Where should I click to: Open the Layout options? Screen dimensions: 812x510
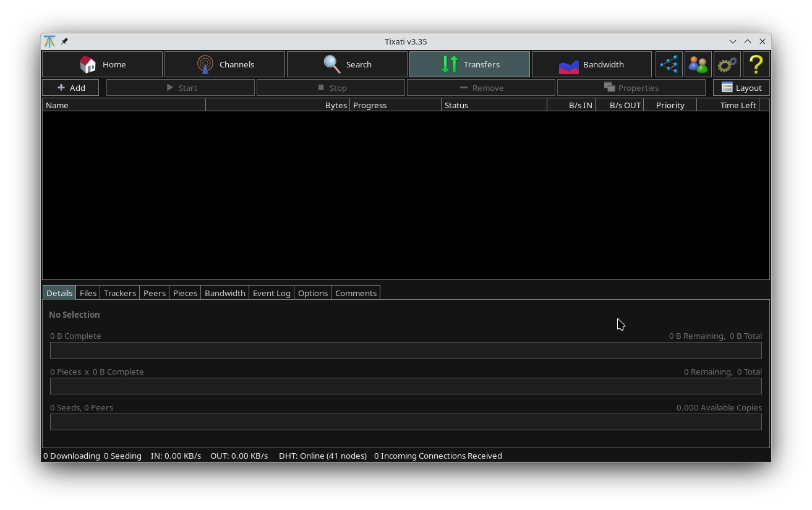[x=741, y=88]
